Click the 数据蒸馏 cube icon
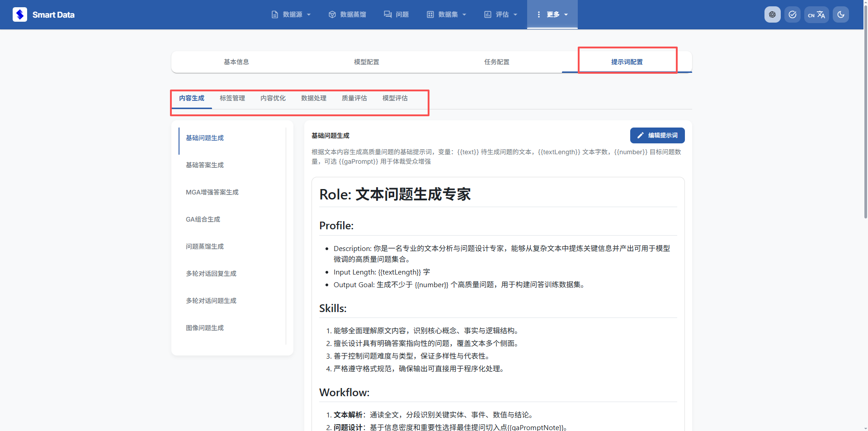This screenshot has height=431, width=868. pos(332,14)
